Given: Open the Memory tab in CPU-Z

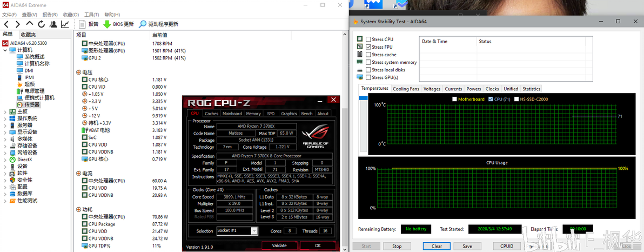Looking at the screenshot, I should tap(253, 114).
